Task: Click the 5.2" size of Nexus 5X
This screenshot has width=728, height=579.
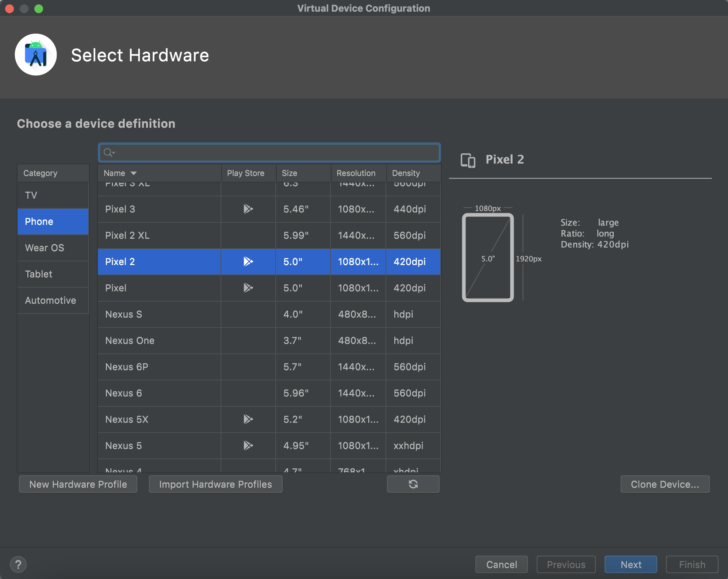Action: click(x=303, y=419)
